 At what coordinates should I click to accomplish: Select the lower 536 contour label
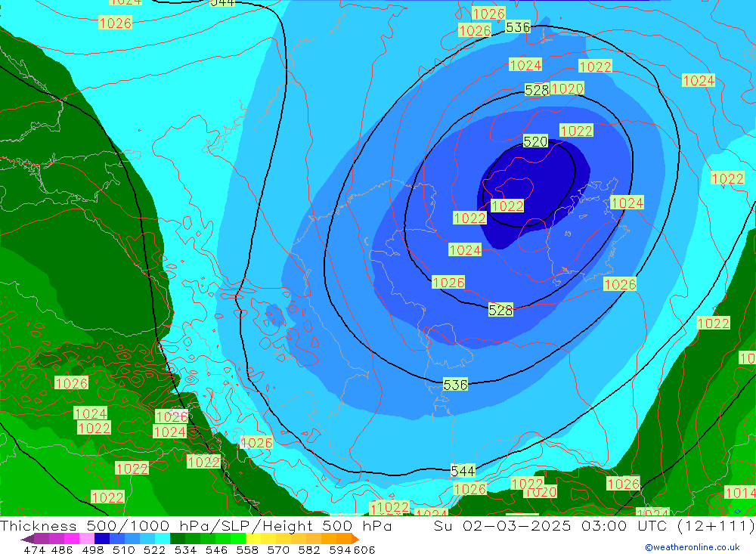click(x=455, y=385)
